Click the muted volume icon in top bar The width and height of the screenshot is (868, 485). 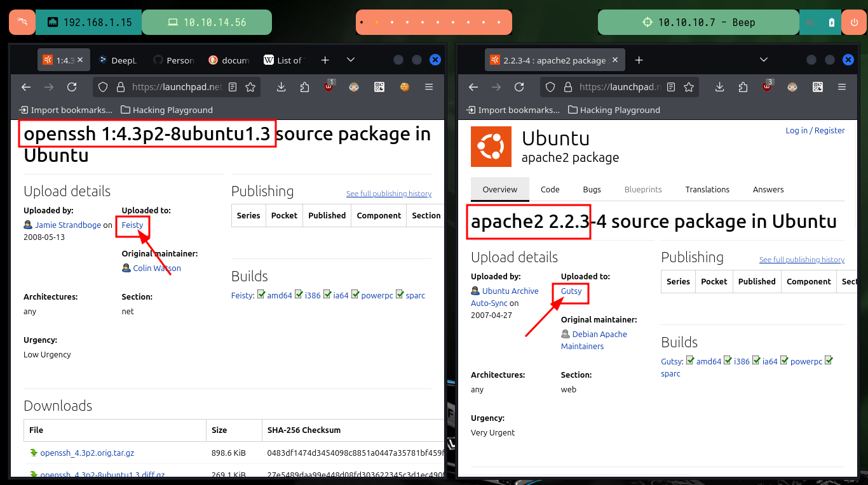coord(810,22)
